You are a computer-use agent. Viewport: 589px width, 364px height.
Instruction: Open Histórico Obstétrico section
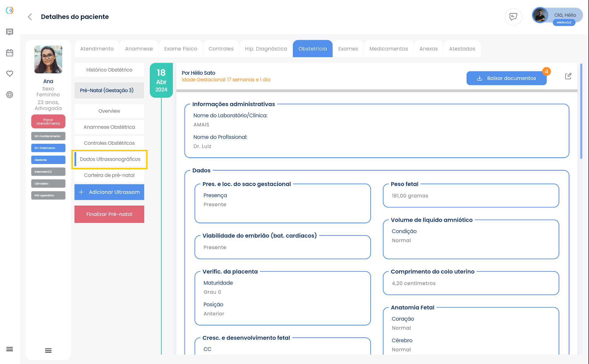pyautogui.click(x=109, y=70)
